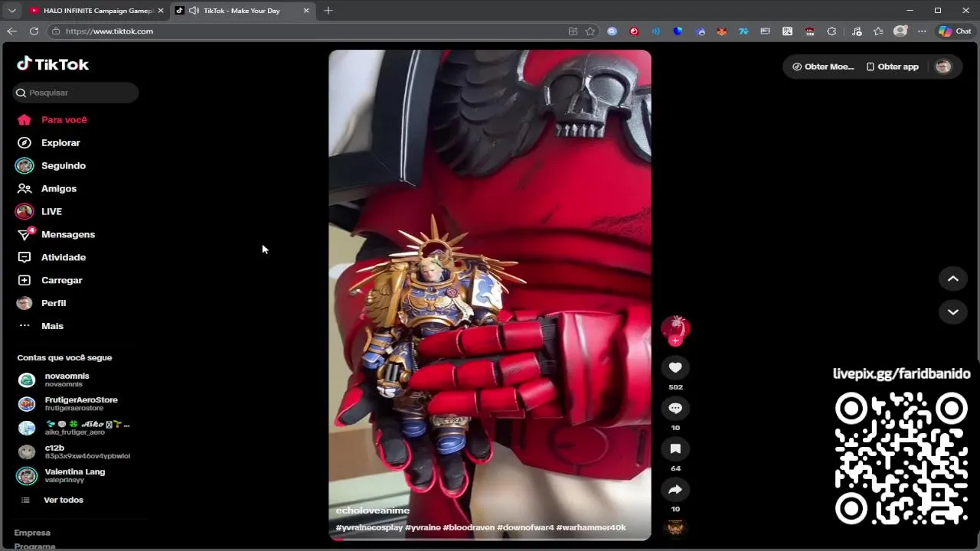Click the Obter app button

893,67
